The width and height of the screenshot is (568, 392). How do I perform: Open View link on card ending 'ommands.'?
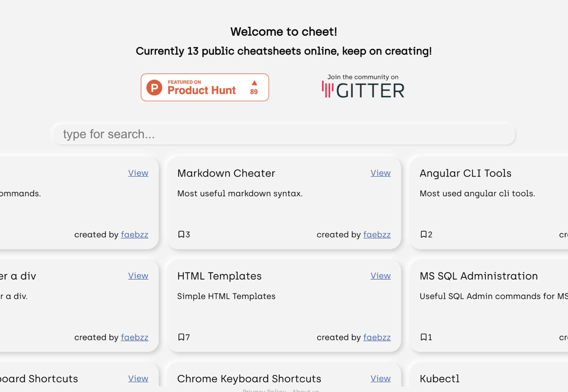tap(138, 173)
